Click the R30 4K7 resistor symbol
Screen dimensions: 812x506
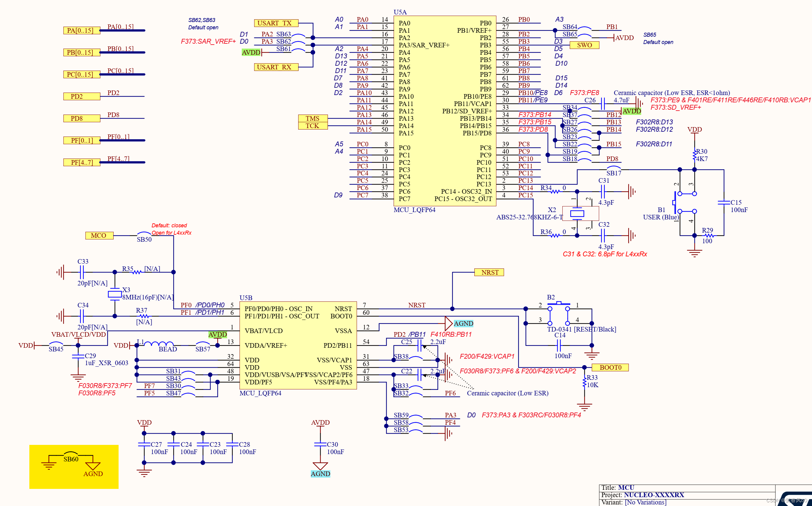pyautogui.click(x=695, y=155)
